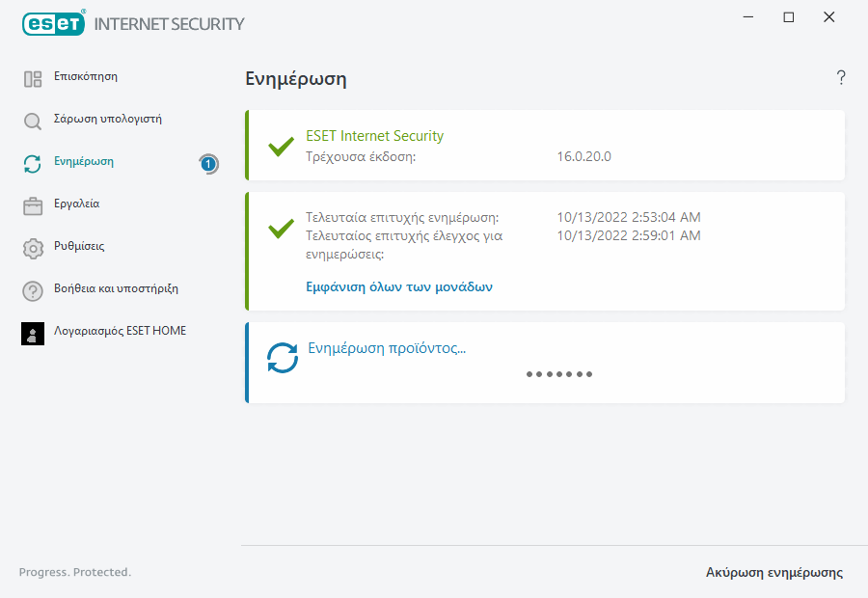868x598 pixels.
Task: Click the update notification badge showing 1
Action: (208, 164)
